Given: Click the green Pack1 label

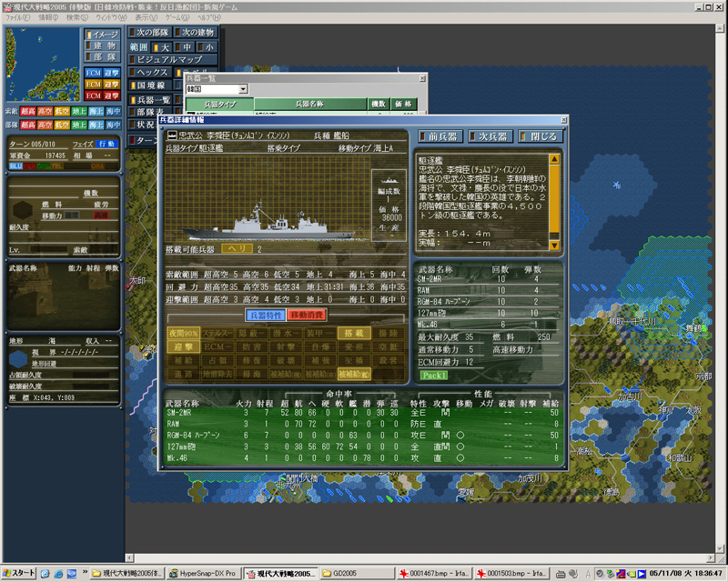Looking at the screenshot, I should pos(434,376).
